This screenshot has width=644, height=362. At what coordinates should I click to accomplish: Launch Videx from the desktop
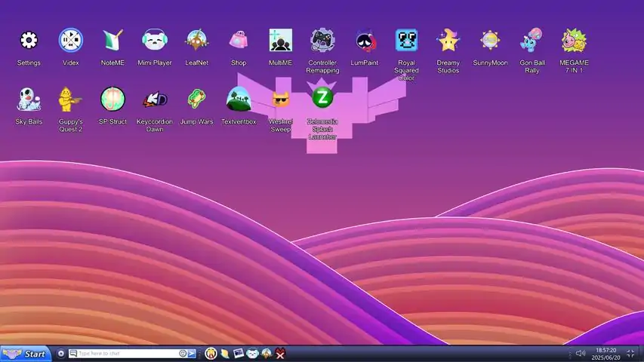tap(71, 41)
